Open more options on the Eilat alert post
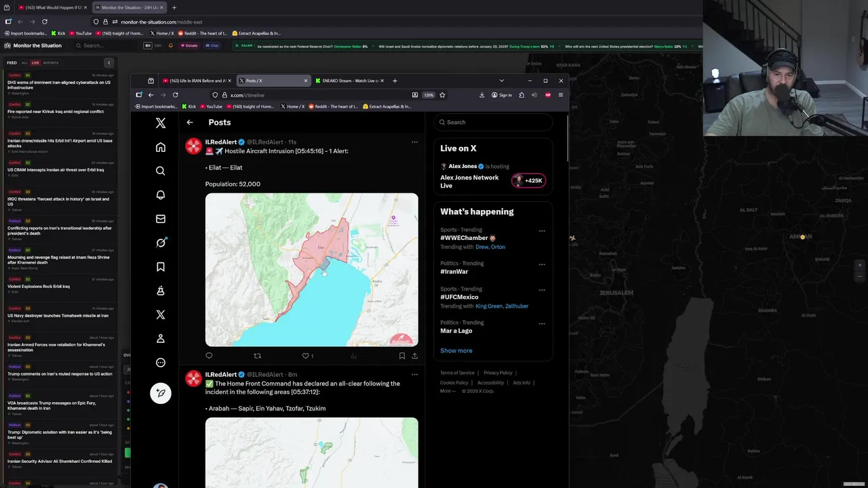The width and height of the screenshot is (868, 488). click(414, 142)
